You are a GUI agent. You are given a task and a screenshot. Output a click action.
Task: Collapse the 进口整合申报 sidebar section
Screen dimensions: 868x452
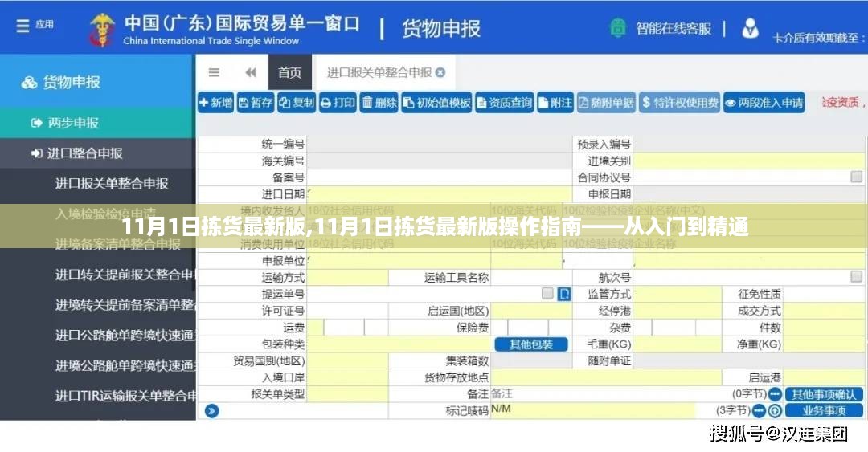pos(97,153)
